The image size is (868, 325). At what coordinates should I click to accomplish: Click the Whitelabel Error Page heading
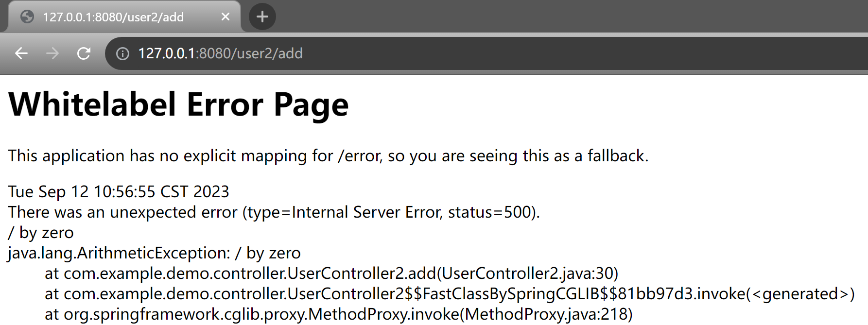pyautogui.click(x=178, y=104)
